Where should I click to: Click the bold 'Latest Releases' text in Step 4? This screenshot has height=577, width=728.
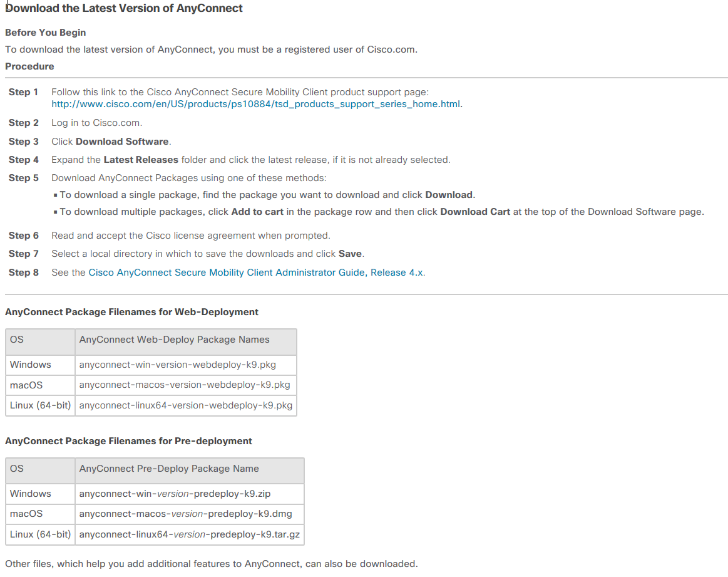pyautogui.click(x=141, y=160)
